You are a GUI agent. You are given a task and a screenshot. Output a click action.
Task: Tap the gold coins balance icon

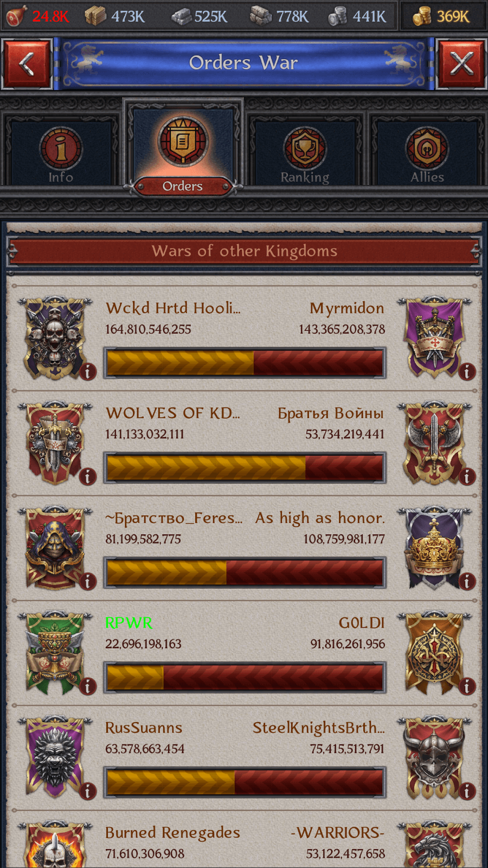click(x=422, y=16)
